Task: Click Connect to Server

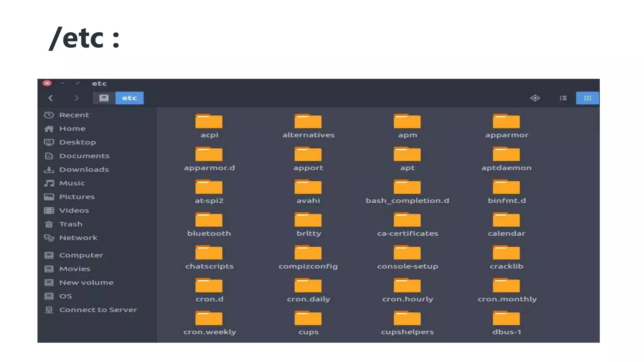Action: point(98,310)
